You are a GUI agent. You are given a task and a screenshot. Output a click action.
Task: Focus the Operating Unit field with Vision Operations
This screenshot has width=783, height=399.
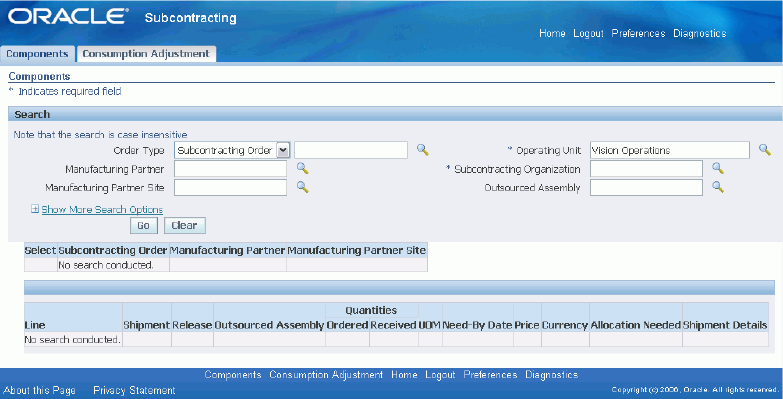670,150
